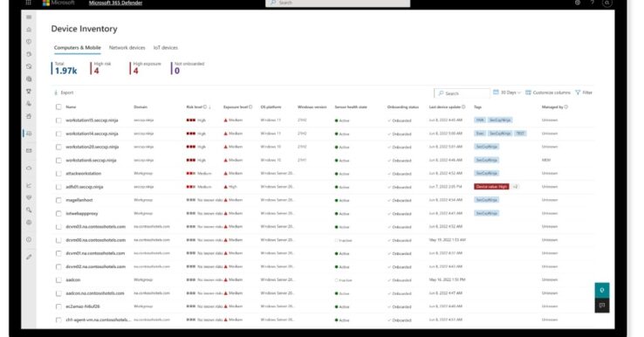The width and height of the screenshot is (644, 337).
Task: Check the workstation14.seccxp.ninja row checkbox
Action: [58, 134]
